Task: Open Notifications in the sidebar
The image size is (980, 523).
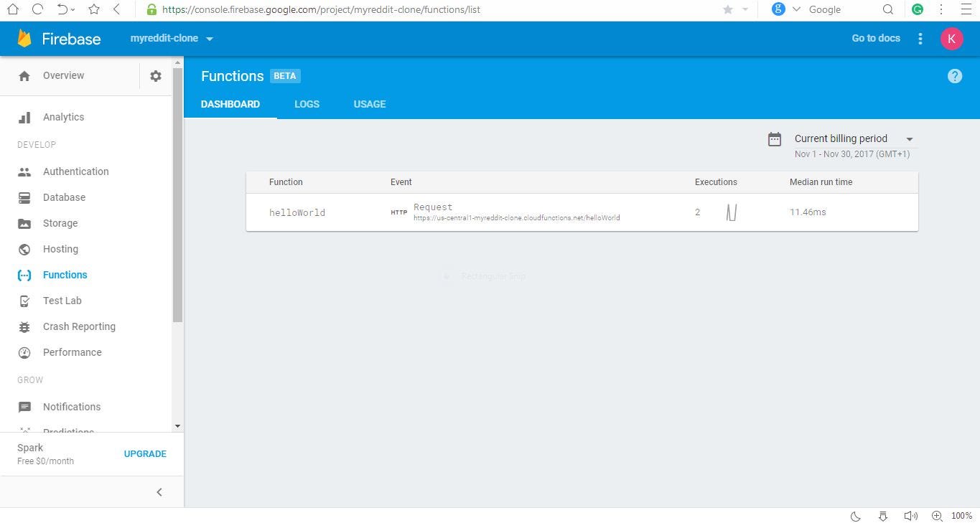Action: [x=71, y=407]
